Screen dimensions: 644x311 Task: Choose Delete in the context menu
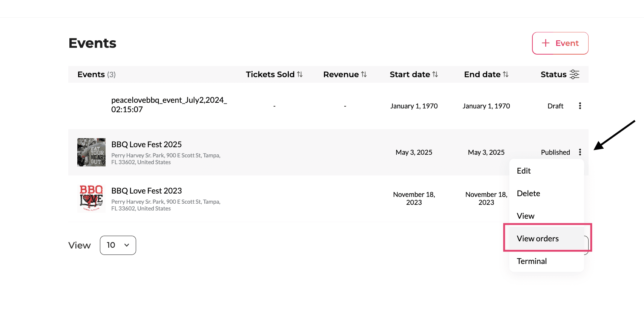pos(528,194)
